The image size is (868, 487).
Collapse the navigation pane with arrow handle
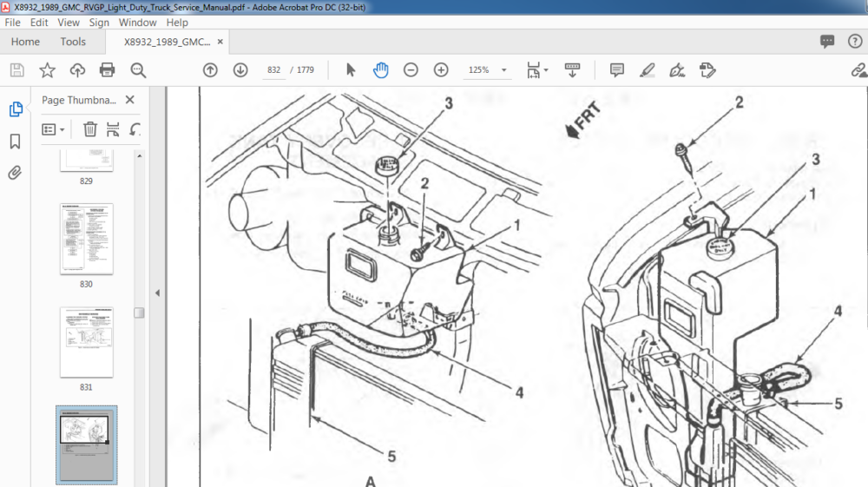point(158,293)
